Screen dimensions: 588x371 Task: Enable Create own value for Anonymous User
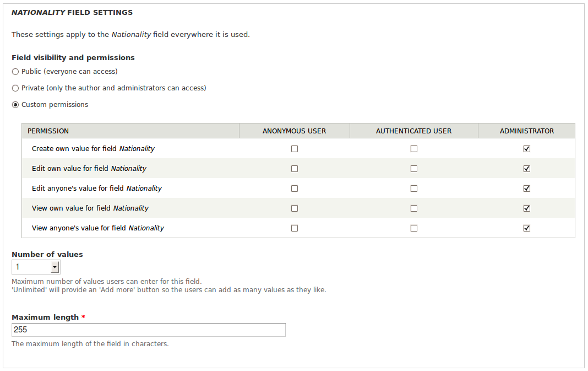[x=295, y=149]
